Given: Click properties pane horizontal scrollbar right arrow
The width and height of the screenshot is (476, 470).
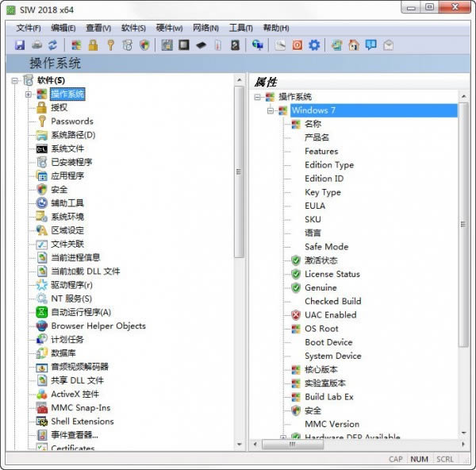Looking at the screenshot, I should pyautogui.click(x=463, y=444).
